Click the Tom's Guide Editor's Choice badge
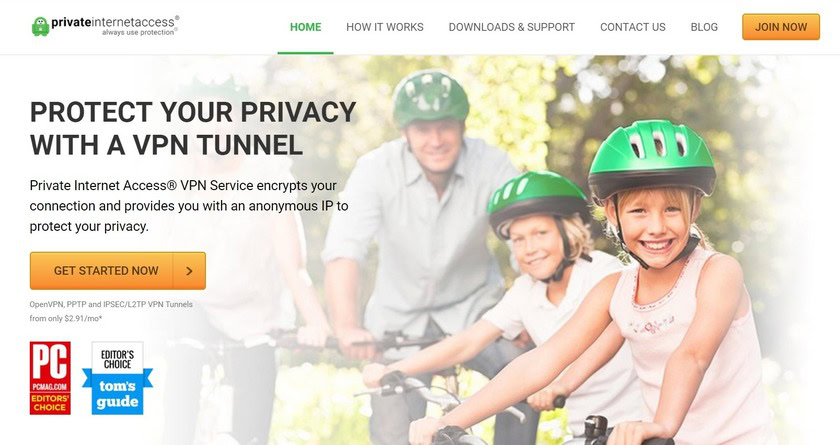 coord(117,378)
